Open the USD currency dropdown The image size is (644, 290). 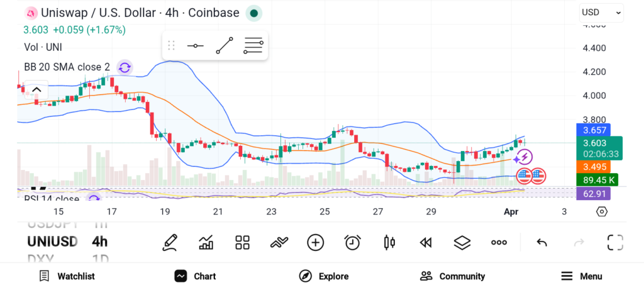tap(601, 12)
